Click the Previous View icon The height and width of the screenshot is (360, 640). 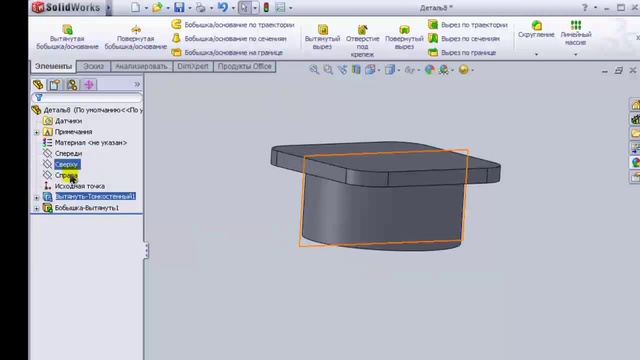click(x=342, y=70)
